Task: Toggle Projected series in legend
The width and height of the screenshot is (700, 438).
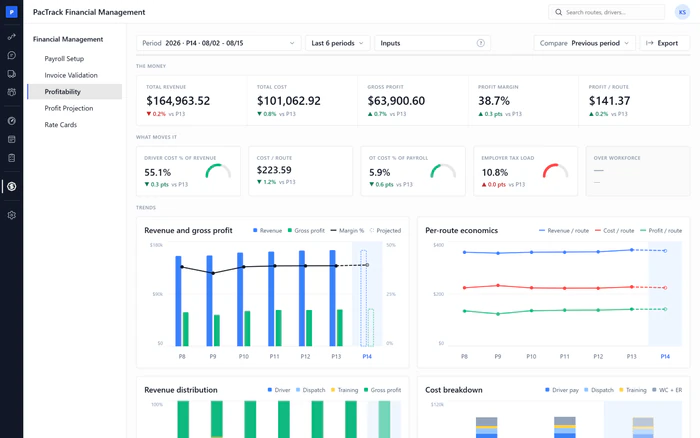Action: point(385,230)
